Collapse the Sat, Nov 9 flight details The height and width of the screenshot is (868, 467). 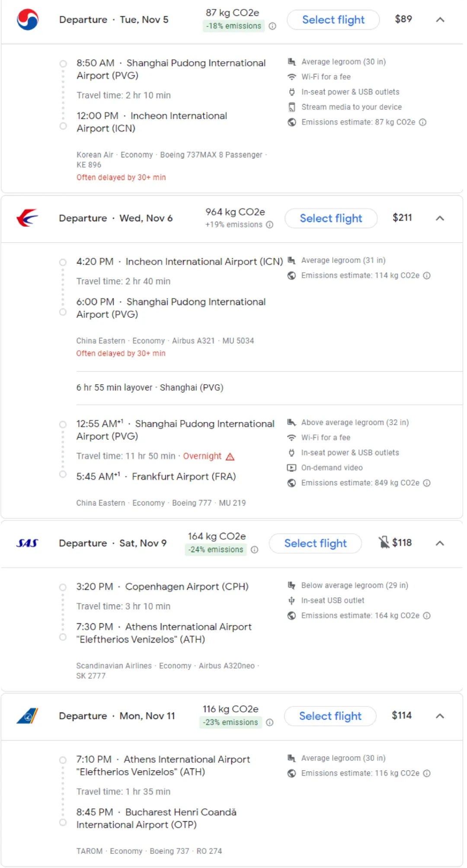point(440,543)
